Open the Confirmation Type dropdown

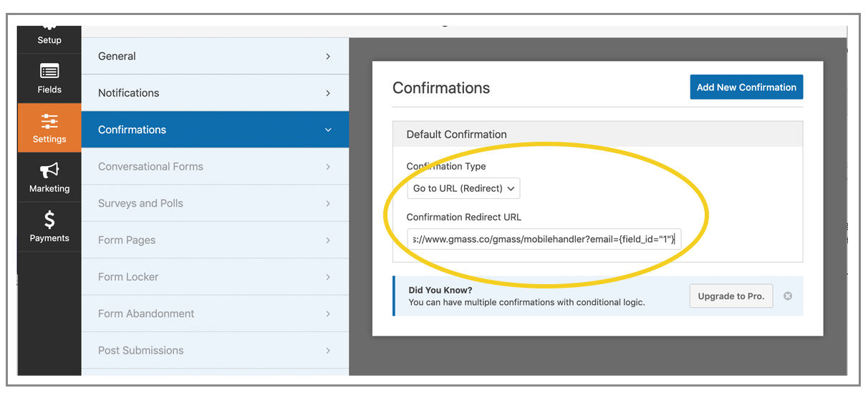coord(463,189)
